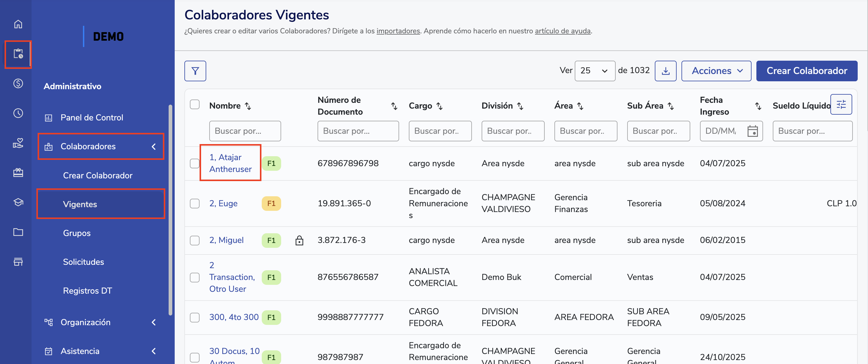The width and height of the screenshot is (868, 364).
Task: Click the padlock icon in Miguel's row
Action: [x=299, y=240]
